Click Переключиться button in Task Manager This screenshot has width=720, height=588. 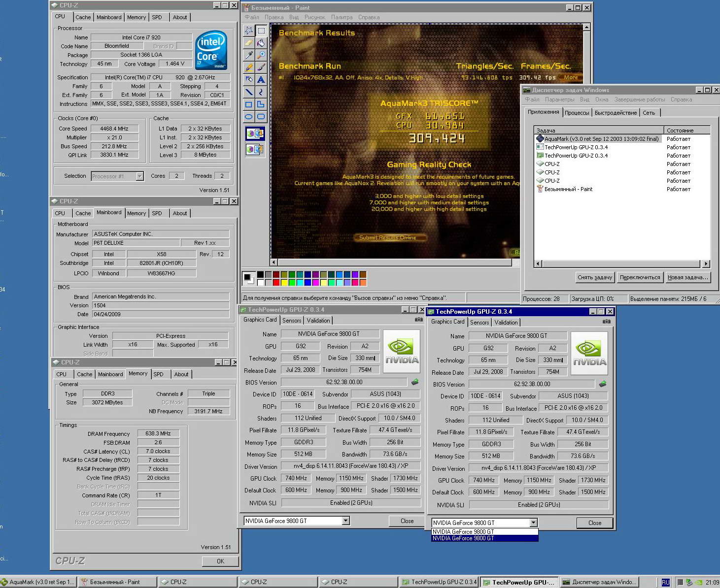(x=640, y=277)
